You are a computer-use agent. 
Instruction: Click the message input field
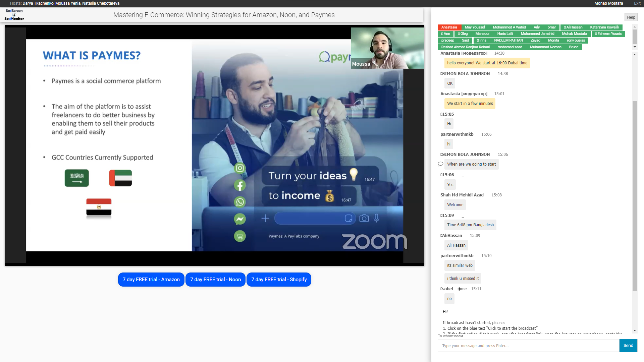coord(528,346)
